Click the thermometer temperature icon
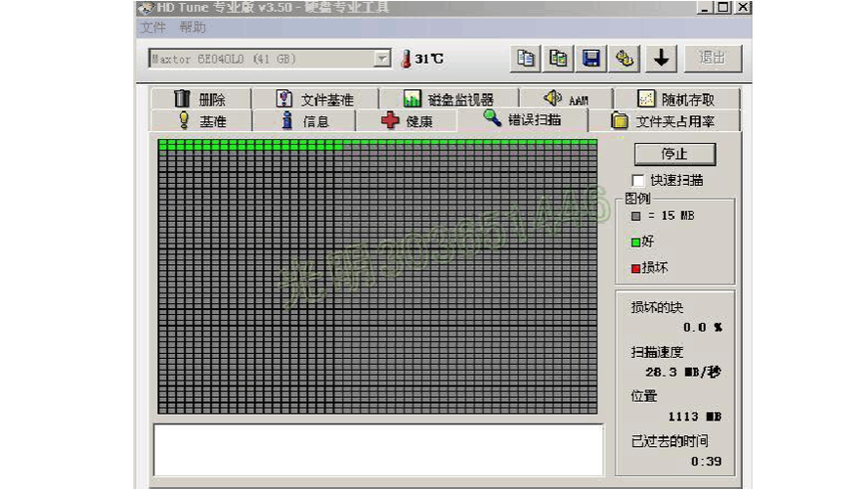Viewport: 868px width, 489px height. (406, 59)
